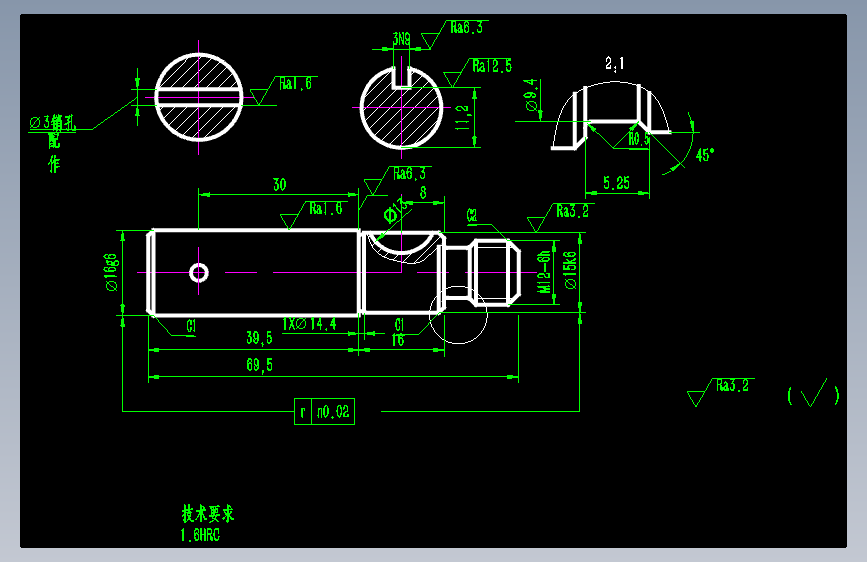Viewport: 867px width, 562px height.
Task: Select the ∅16g6 diameter dimension
Action: (111, 272)
